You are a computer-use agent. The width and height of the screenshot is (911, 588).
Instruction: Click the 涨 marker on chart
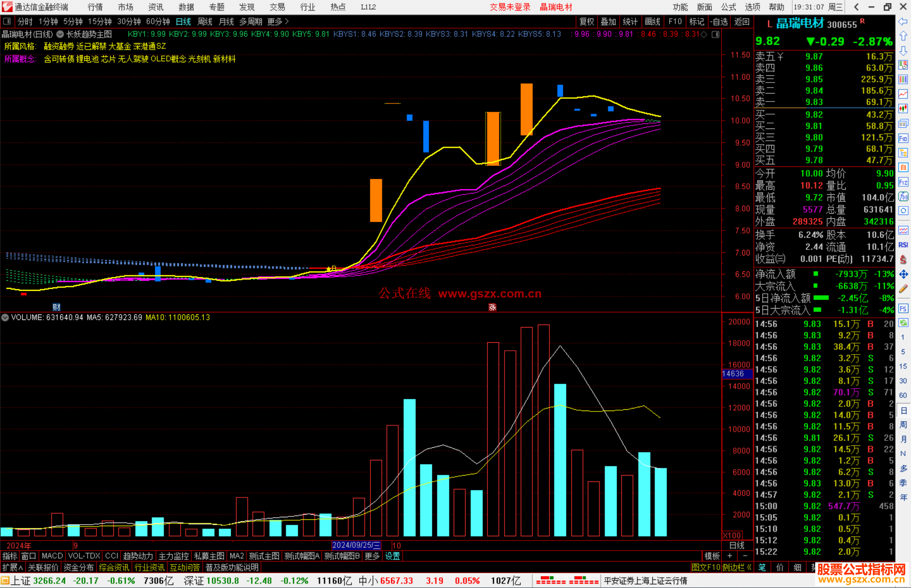point(492,307)
